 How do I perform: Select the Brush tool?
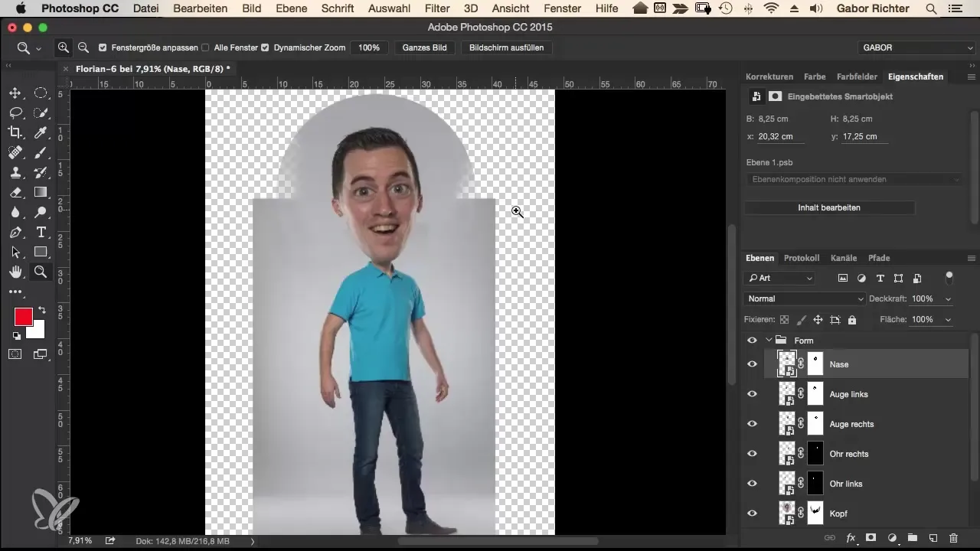pos(41,152)
